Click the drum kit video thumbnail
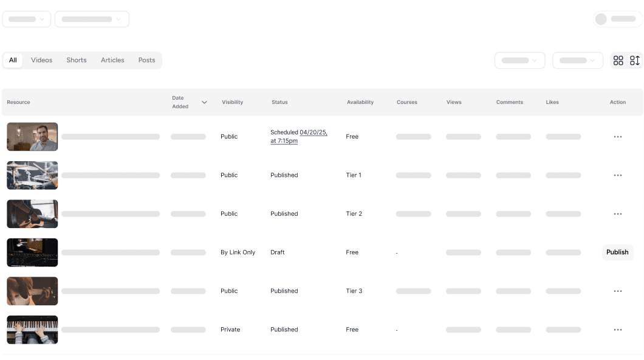The height and width of the screenshot is (360, 644). [x=32, y=175]
